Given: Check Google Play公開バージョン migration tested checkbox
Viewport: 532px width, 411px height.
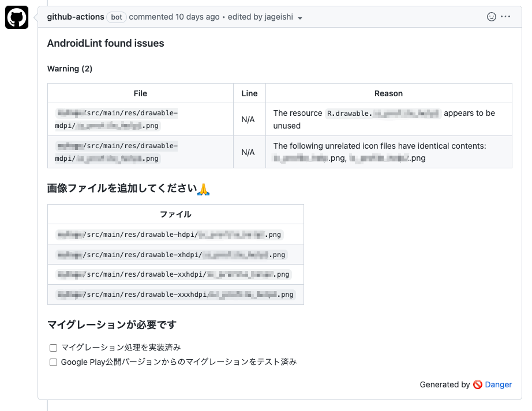Looking at the screenshot, I should [53, 362].
